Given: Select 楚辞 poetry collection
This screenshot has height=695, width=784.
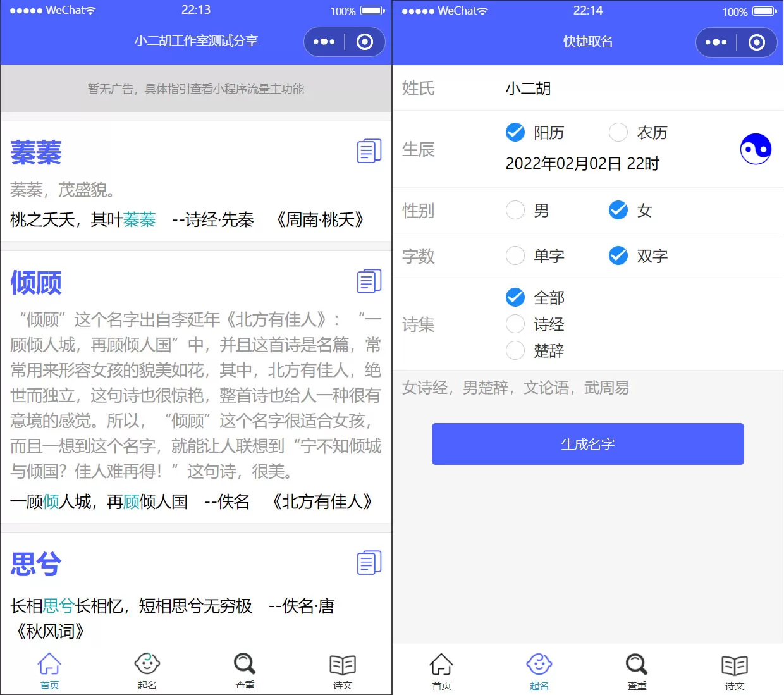Looking at the screenshot, I should pyautogui.click(x=515, y=351).
